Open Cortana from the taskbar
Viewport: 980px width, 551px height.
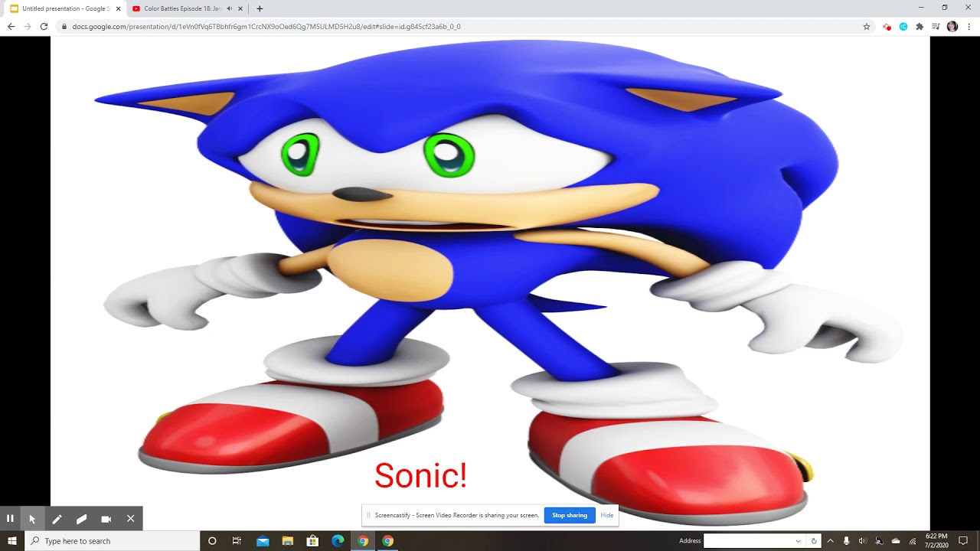click(212, 541)
